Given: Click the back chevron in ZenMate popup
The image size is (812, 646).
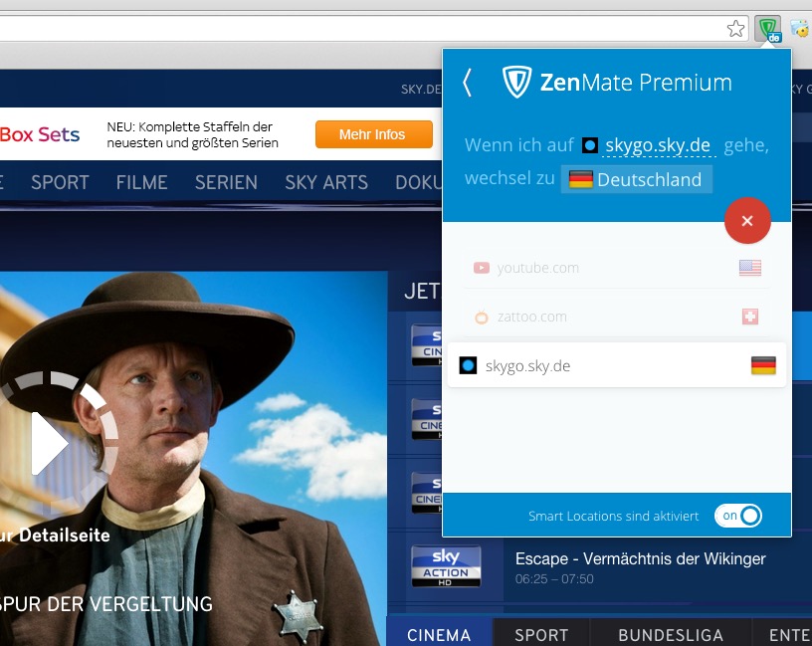Looking at the screenshot, I should pos(468,83).
